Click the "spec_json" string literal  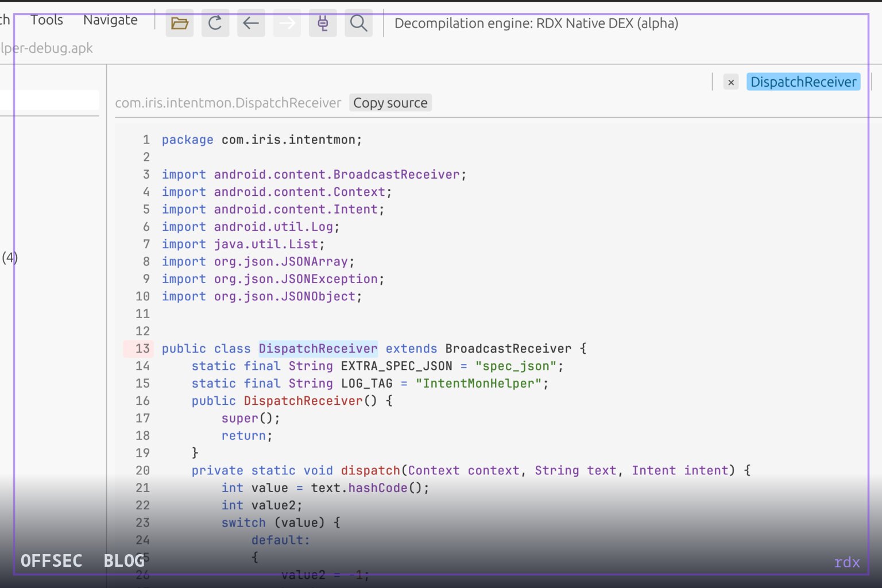[516, 366]
